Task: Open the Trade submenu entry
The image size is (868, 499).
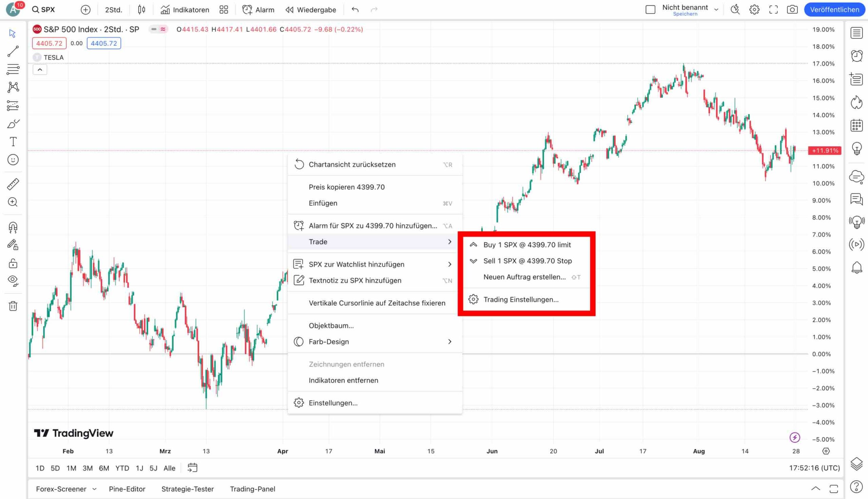Action: click(x=375, y=242)
